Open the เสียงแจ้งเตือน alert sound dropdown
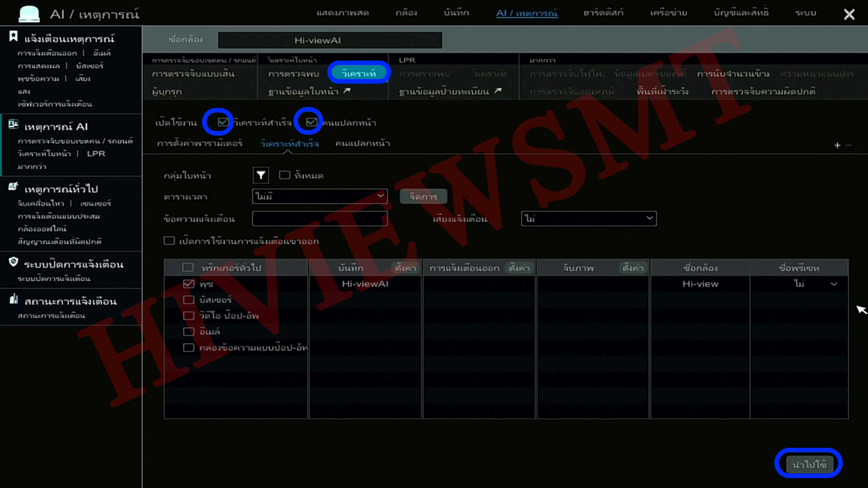 [589, 219]
